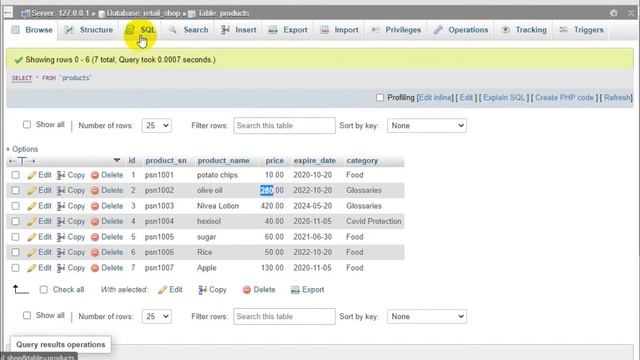
Task: Click copy icon for hexisol row
Action: 61,222
